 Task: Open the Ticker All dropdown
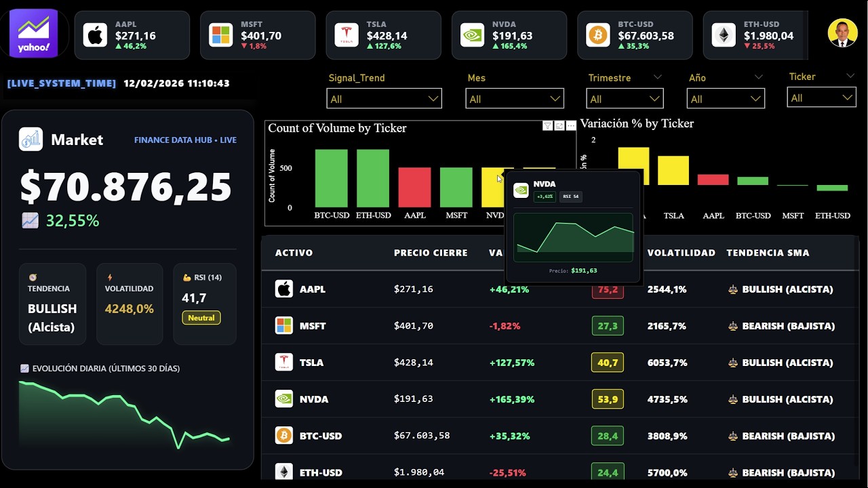821,98
